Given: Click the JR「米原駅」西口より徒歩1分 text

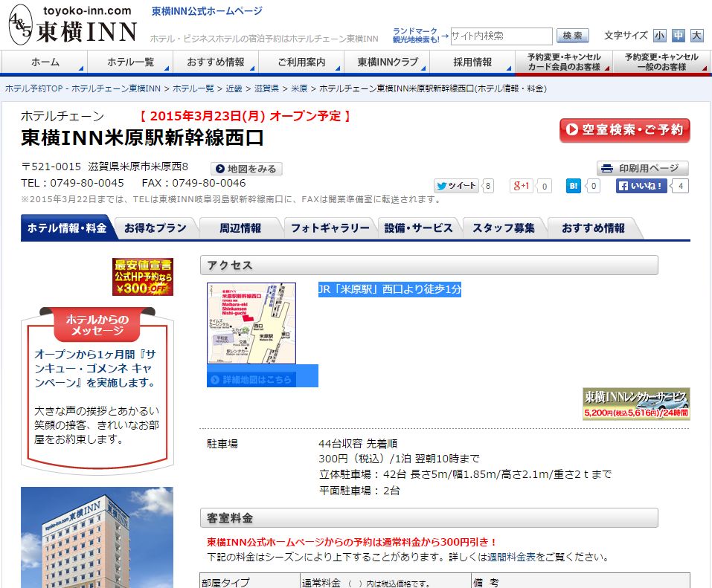Looking at the screenshot, I should tap(390, 289).
